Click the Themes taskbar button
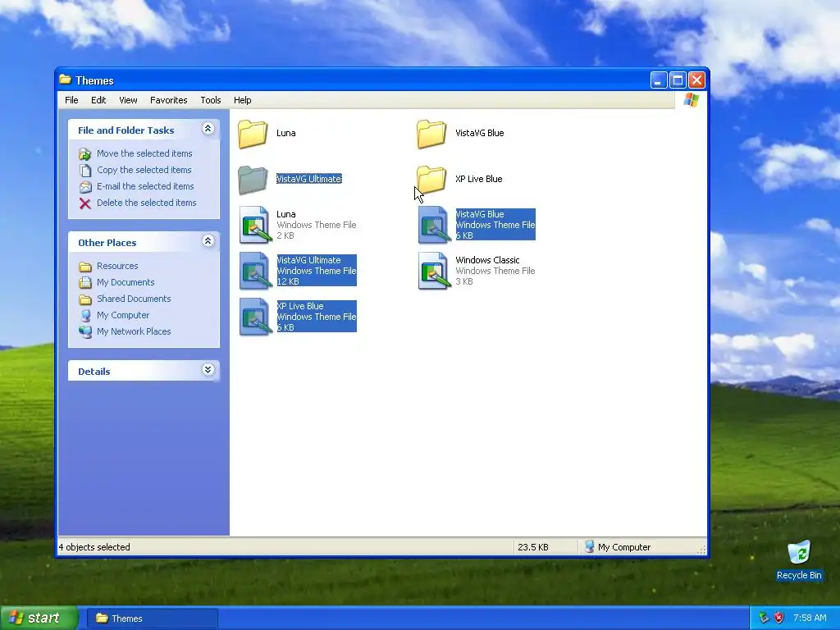 [152, 619]
